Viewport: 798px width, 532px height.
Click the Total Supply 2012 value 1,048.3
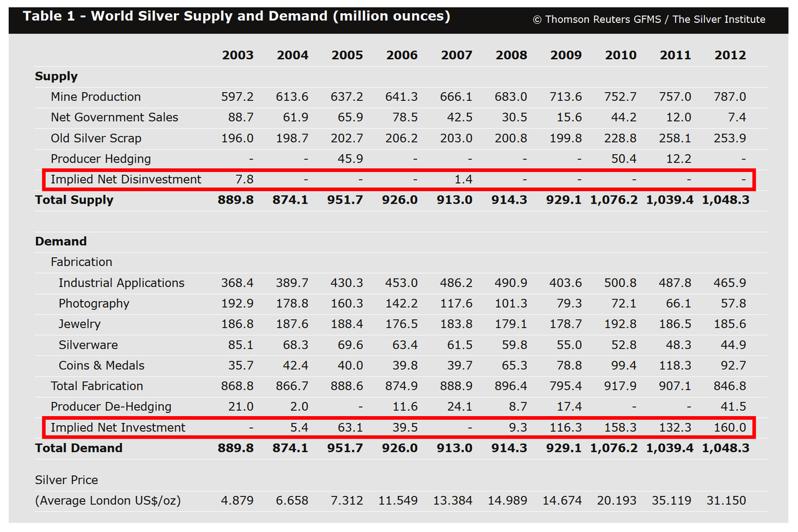click(x=726, y=200)
